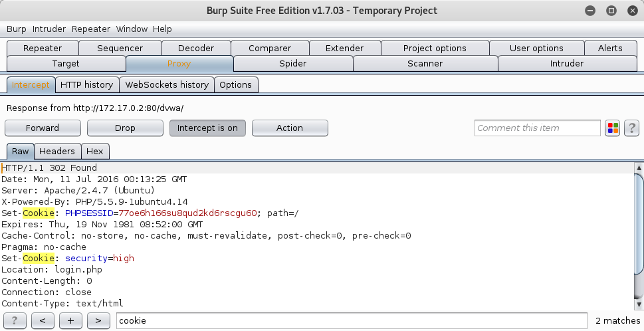The height and width of the screenshot is (331, 644).
Task: Open the Window menu
Action: tap(132, 29)
